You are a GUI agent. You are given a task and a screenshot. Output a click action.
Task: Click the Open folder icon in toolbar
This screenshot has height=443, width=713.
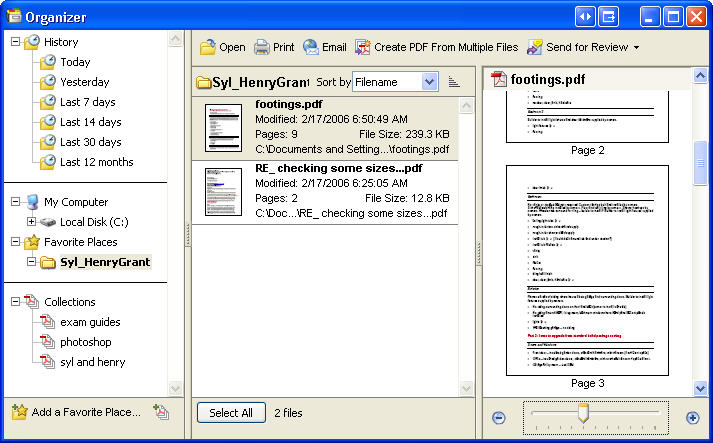208,47
